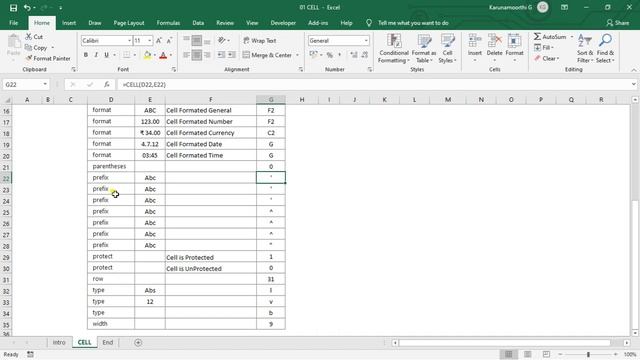Open the Font name Calibri dropdown
This screenshot has width=640, height=360.
[x=129, y=40]
